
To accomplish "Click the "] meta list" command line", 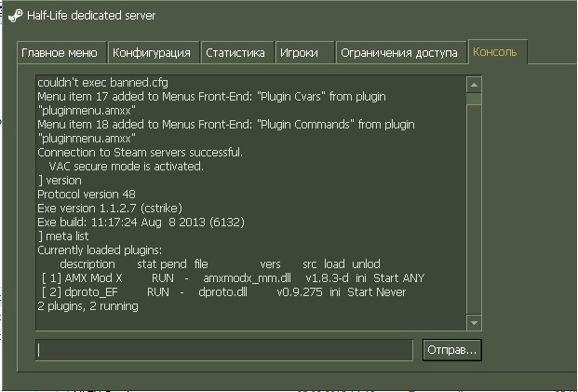I will coord(63,236).
